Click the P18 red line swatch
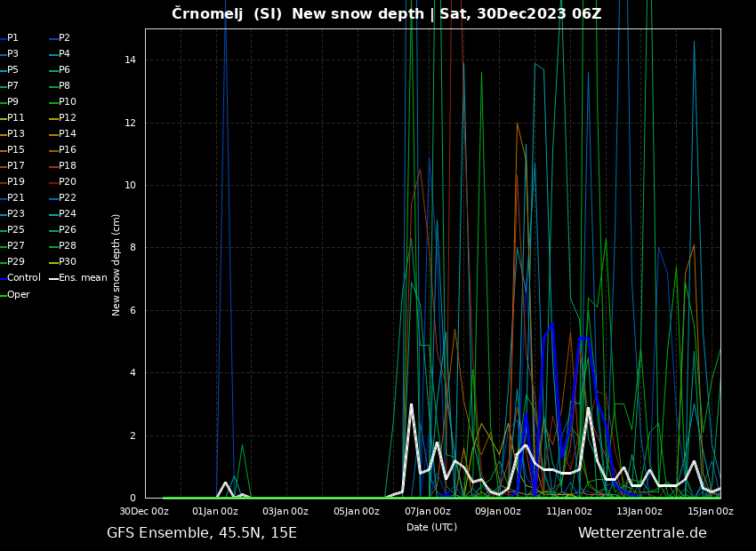756x551 pixels. tap(53, 167)
